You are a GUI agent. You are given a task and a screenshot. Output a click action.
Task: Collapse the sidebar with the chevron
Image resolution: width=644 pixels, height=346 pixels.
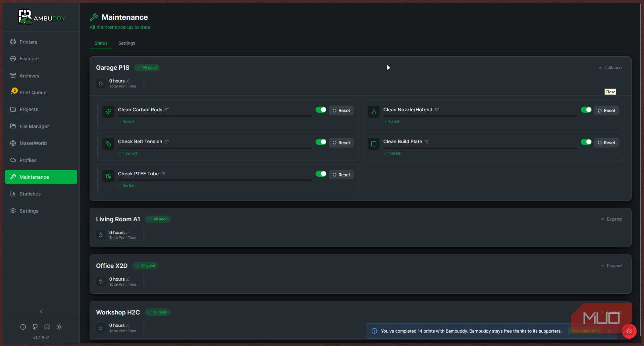(41, 311)
